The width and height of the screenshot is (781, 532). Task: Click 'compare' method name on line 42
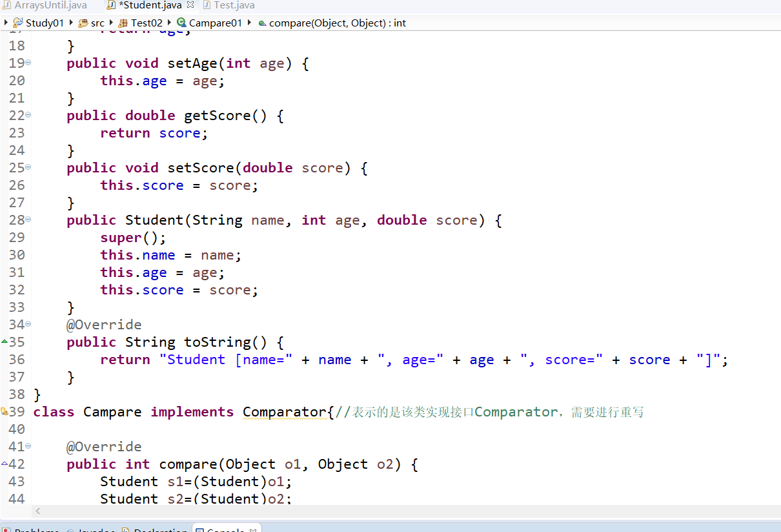pyautogui.click(x=188, y=464)
